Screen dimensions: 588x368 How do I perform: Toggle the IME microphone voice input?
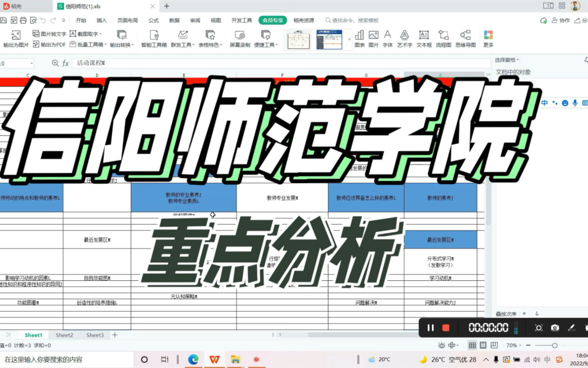(575, 103)
